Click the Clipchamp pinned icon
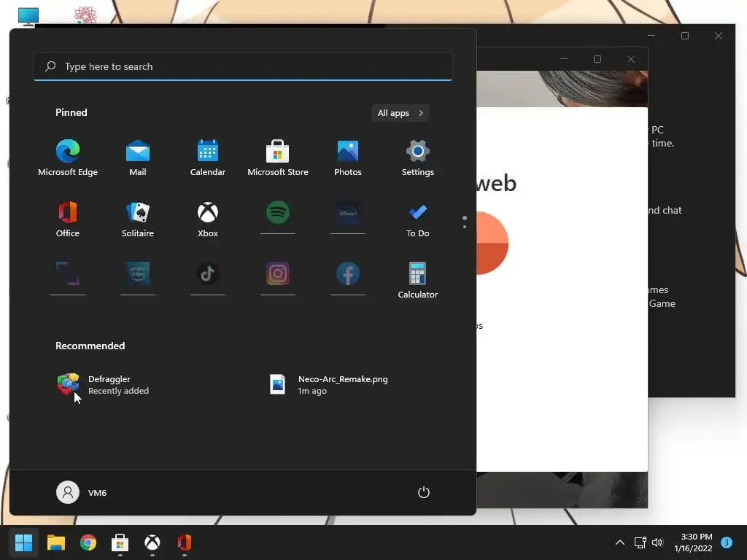Viewport: 747px width, 560px height. click(x=68, y=274)
